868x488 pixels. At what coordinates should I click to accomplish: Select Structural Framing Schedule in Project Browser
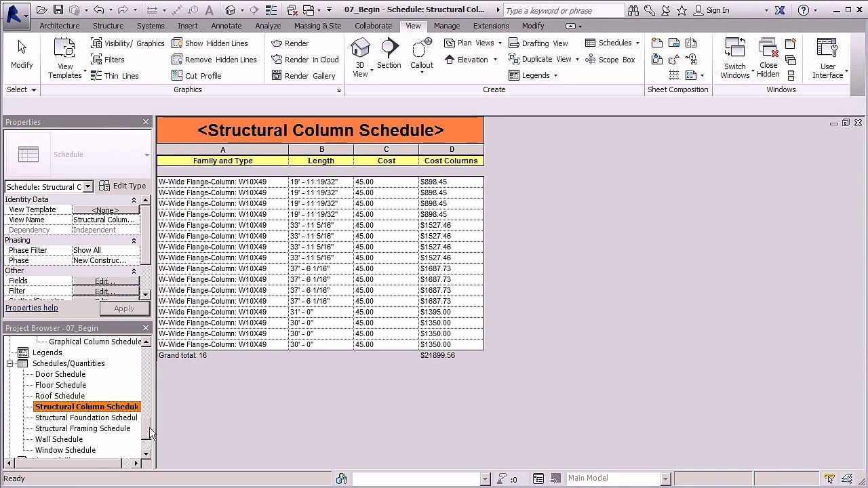83,428
